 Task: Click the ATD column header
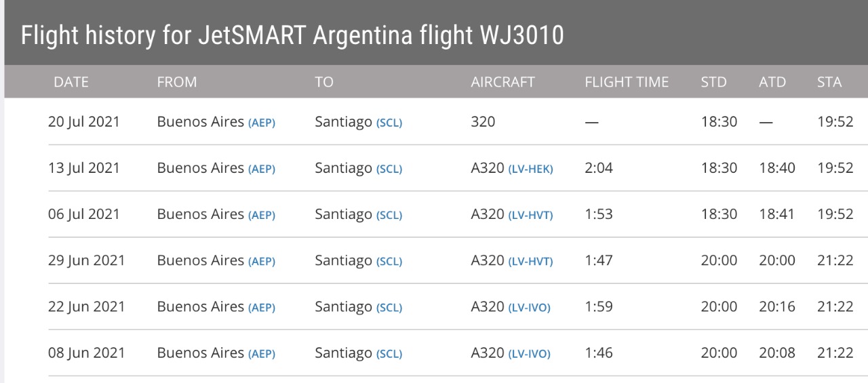pos(772,82)
